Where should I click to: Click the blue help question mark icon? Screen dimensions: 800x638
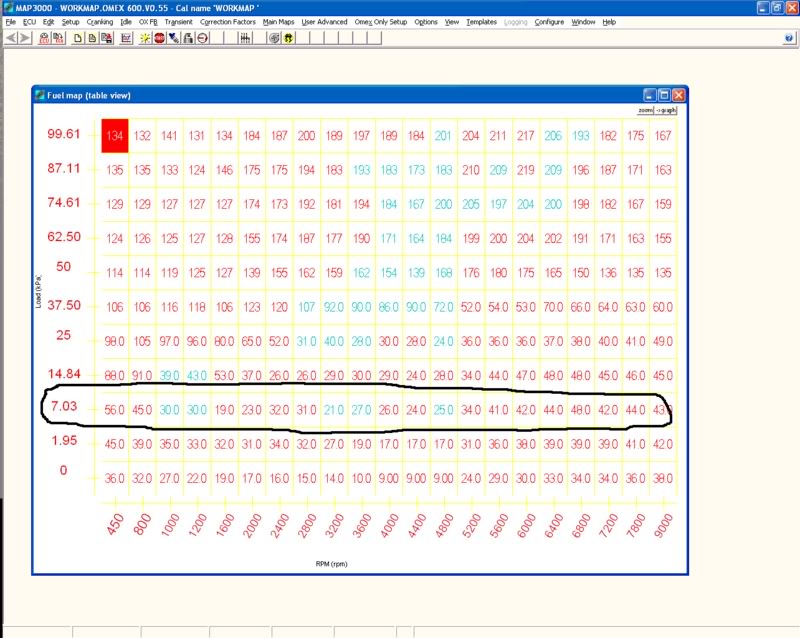pos(789,38)
